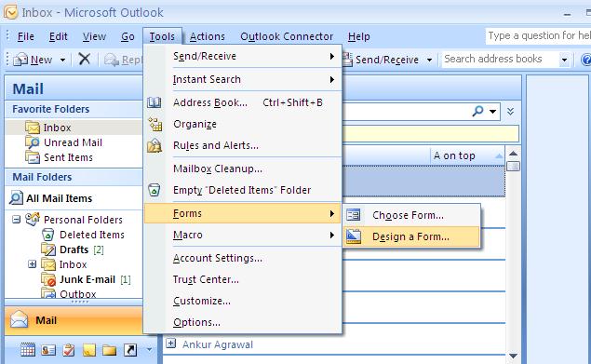Click the Choose Form icon
The width and height of the screenshot is (591, 364).
tap(353, 215)
